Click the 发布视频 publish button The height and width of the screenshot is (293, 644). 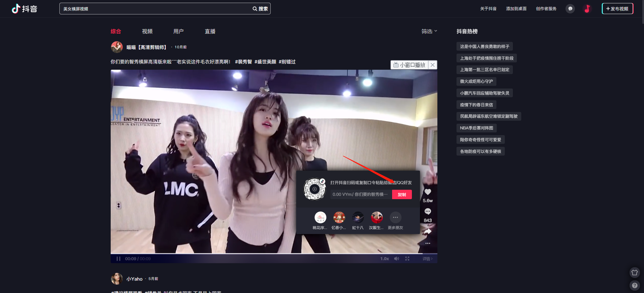coord(618,9)
